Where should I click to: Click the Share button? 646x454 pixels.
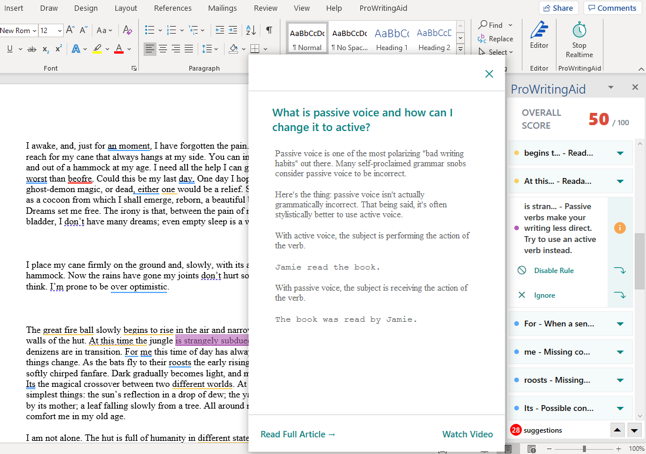point(558,8)
